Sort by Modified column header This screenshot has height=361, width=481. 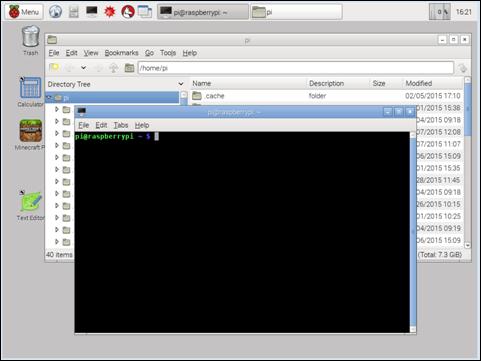pyautogui.click(x=433, y=83)
